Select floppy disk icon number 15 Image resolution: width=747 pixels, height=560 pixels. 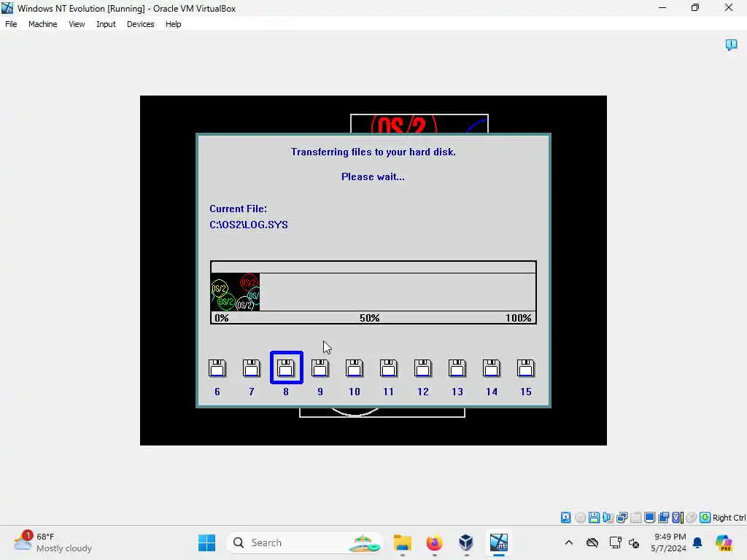click(x=526, y=368)
